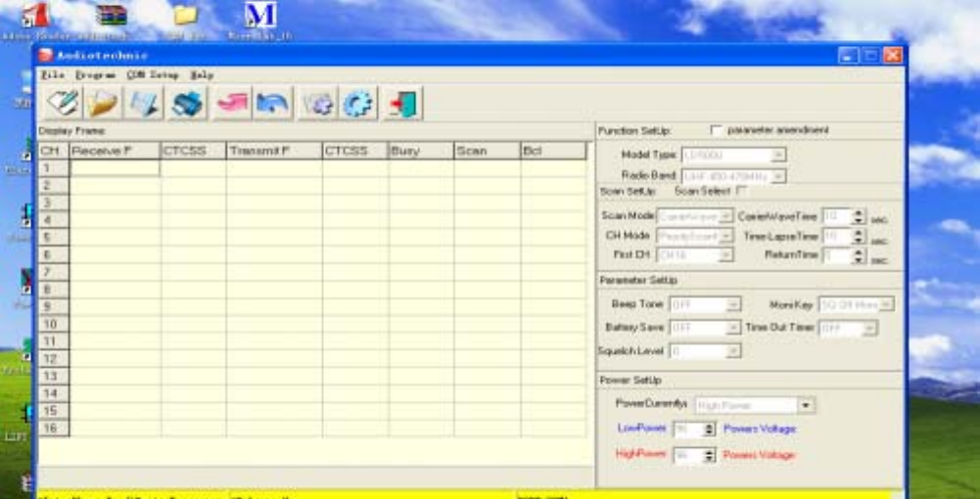Click the Transmit F column header
The image size is (980, 499).
tap(274, 151)
